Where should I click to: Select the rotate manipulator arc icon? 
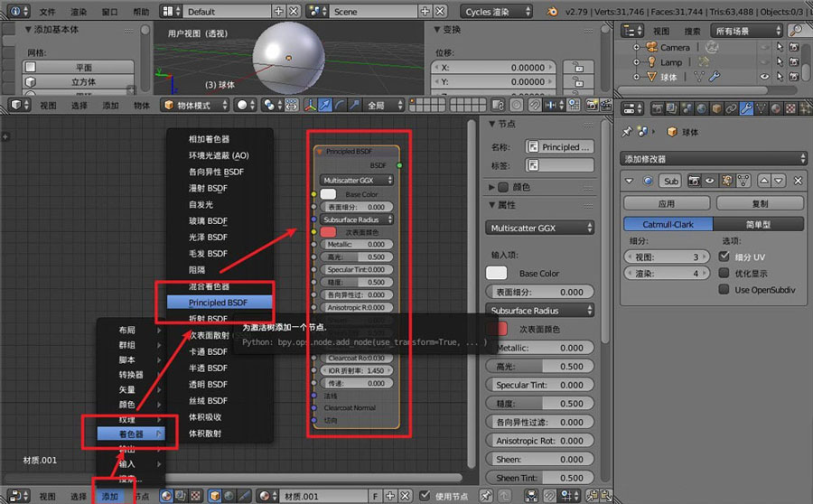340,106
